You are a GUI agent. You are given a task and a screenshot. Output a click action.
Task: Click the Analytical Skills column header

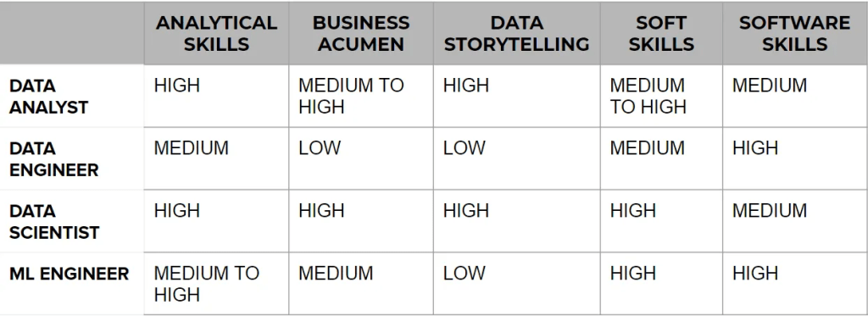point(216,33)
